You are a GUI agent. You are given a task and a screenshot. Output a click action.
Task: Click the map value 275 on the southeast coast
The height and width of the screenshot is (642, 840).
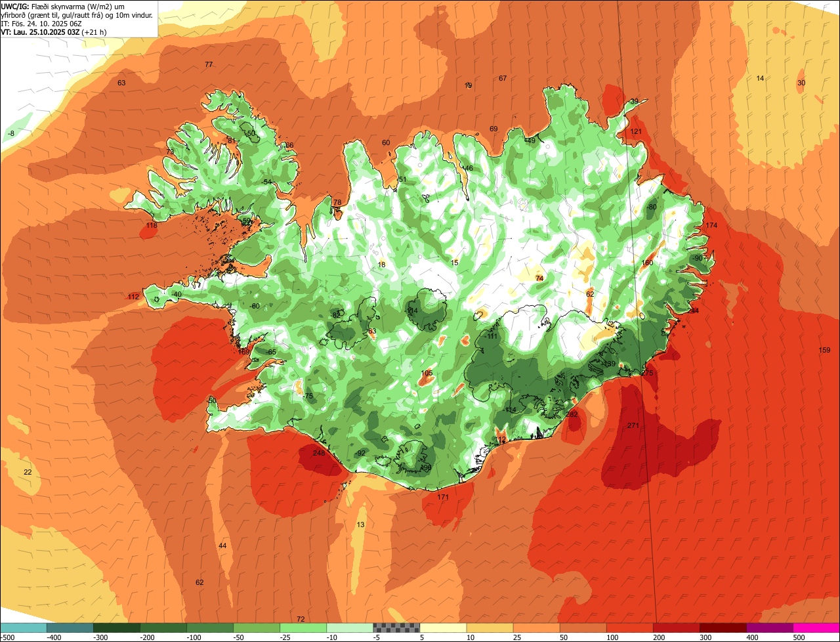pyautogui.click(x=648, y=373)
